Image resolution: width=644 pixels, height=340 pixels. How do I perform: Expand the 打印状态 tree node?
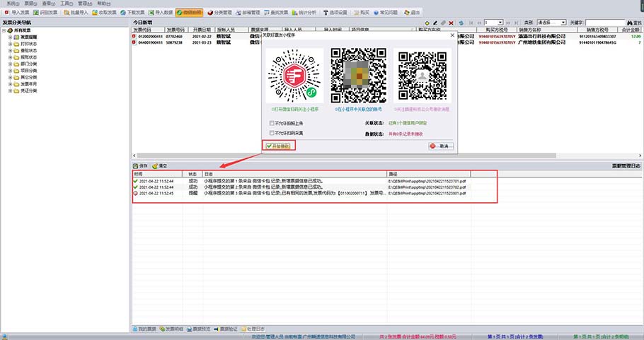coord(11,45)
